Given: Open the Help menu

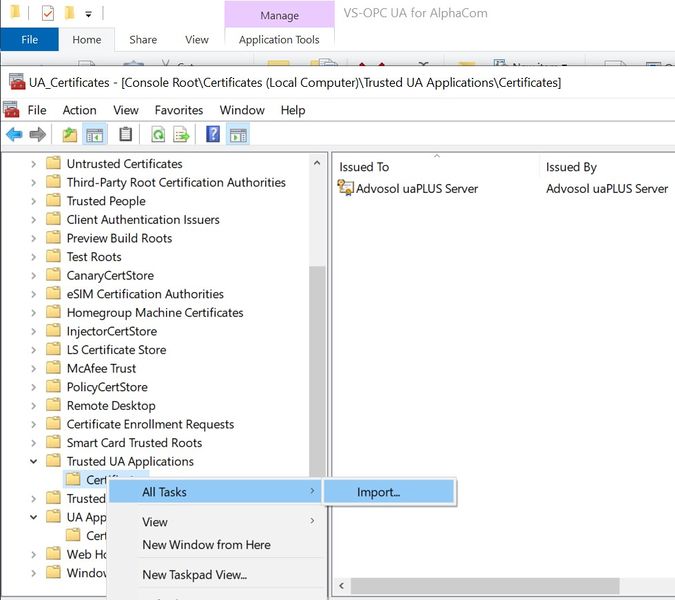Looking at the screenshot, I should (x=293, y=110).
